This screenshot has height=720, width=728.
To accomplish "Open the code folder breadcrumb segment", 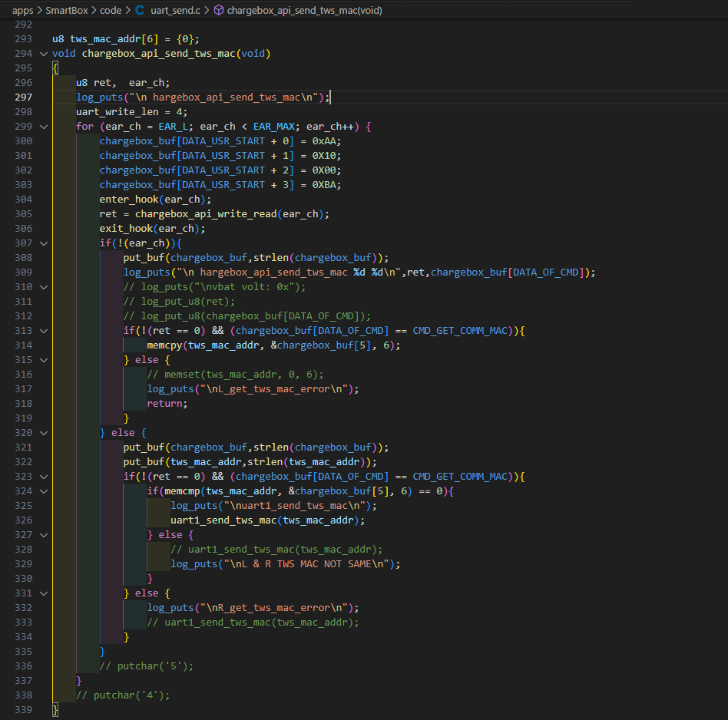I will (111, 10).
